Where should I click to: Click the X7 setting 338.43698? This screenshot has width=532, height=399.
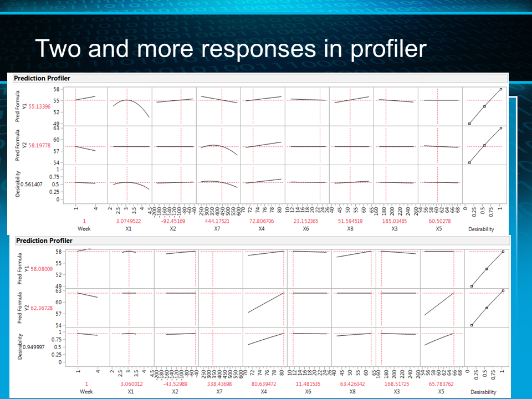click(x=219, y=384)
